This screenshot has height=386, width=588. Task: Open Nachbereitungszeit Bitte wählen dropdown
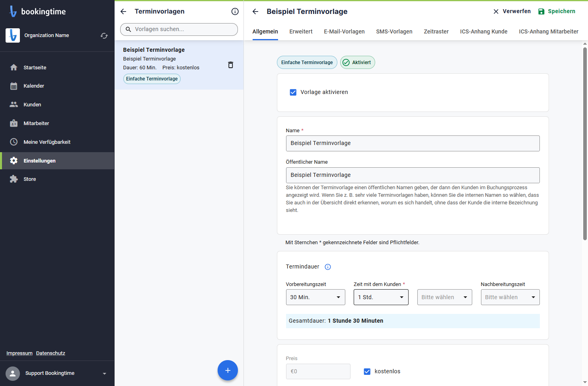coord(510,297)
